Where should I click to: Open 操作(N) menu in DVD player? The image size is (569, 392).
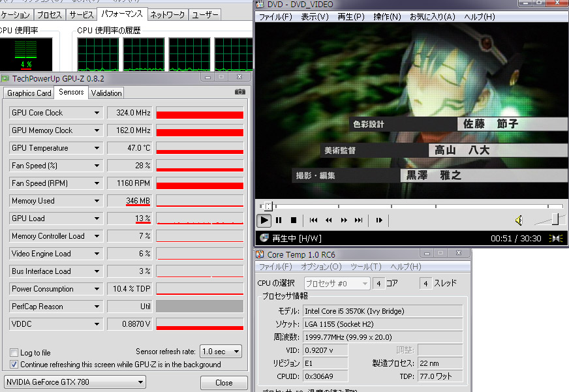click(x=387, y=17)
